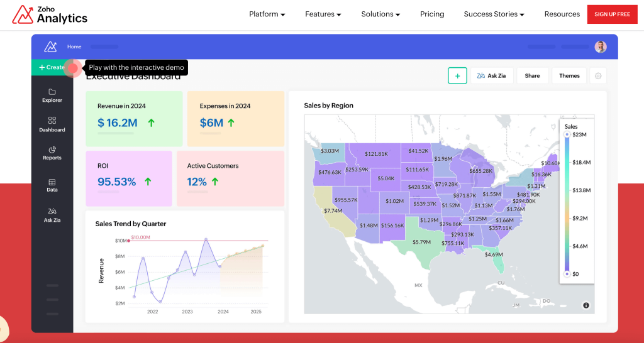This screenshot has width=644, height=343.
Task: Click the $8M y-axis label
Action: (x=120, y=256)
